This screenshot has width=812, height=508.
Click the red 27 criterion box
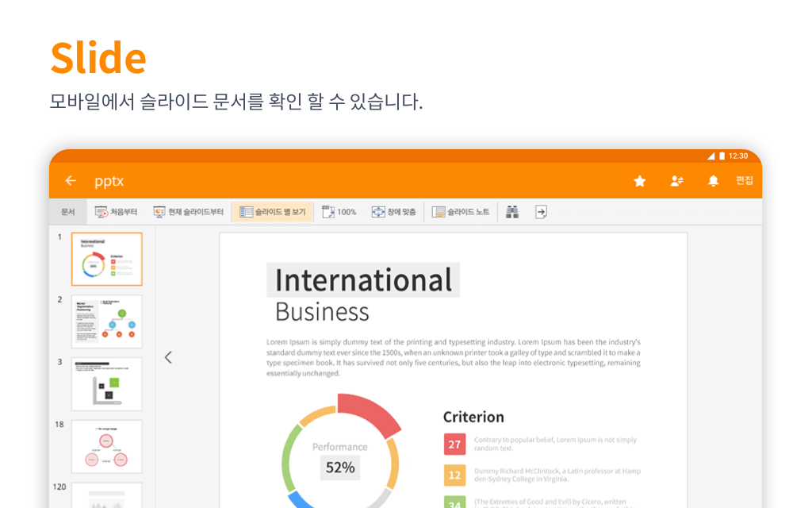454,444
